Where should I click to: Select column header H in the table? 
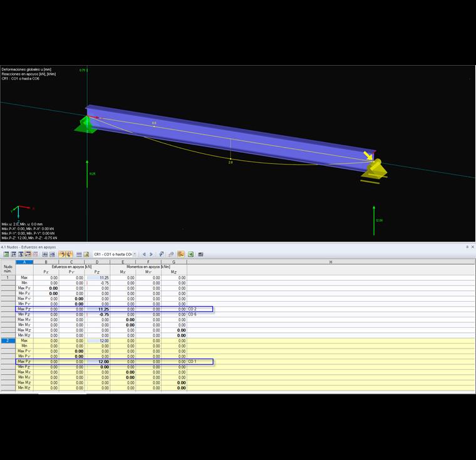pos(331,262)
